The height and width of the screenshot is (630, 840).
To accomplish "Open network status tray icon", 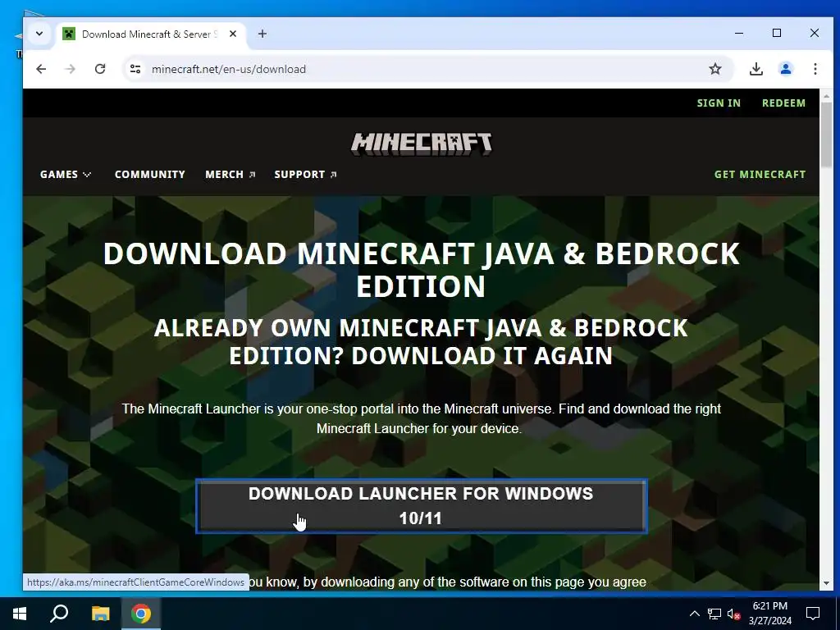I will pyautogui.click(x=714, y=614).
